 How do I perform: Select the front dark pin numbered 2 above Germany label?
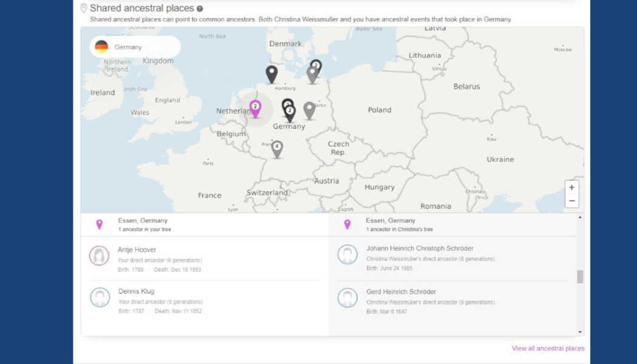(289, 113)
